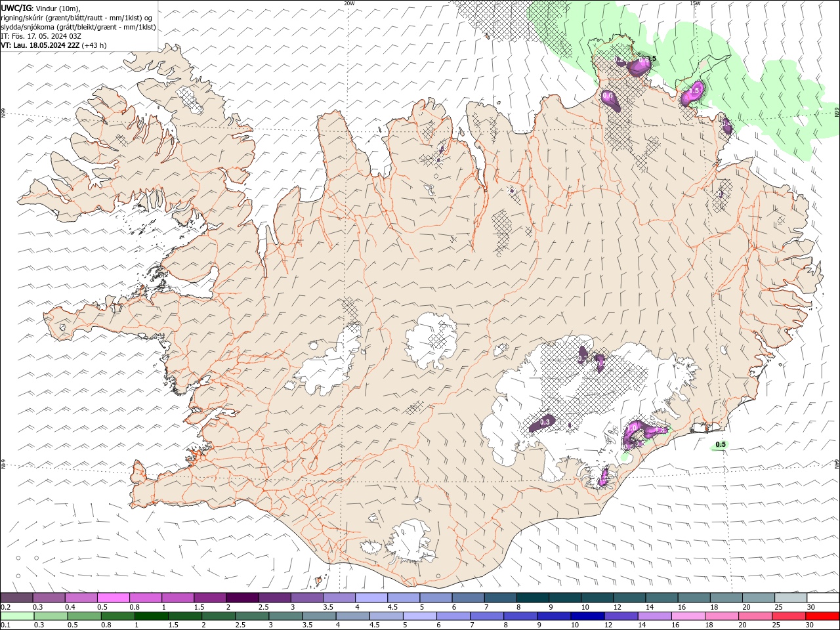
Task: Pick the bright pink 0.5 swatch in the snow scale
Action: pyautogui.click(x=114, y=598)
